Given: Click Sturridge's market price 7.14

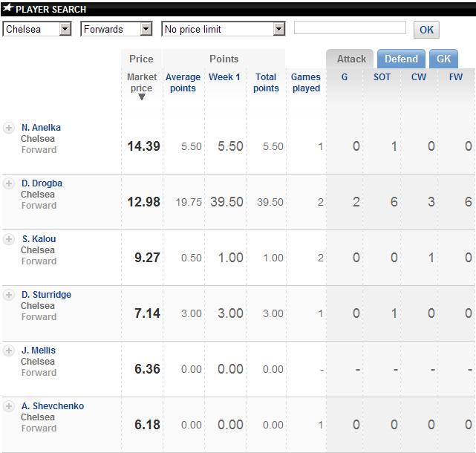Looking at the screenshot, I should [x=147, y=313].
